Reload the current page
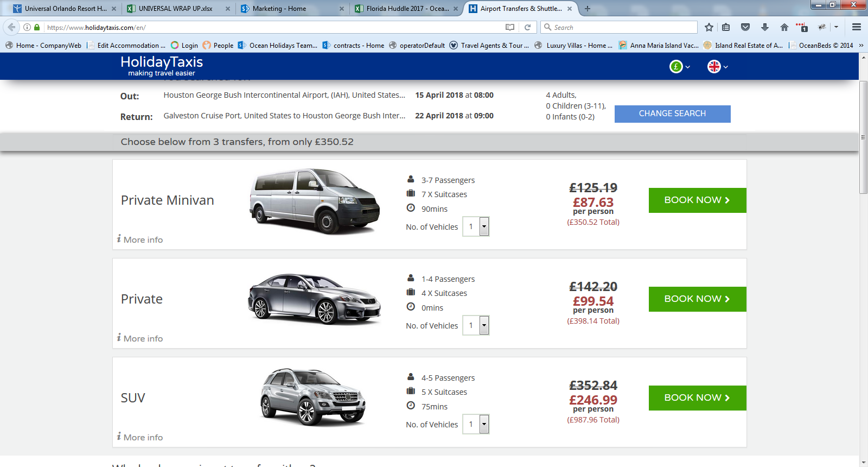The height and width of the screenshot is (467, 868). [x=527, y=27]
